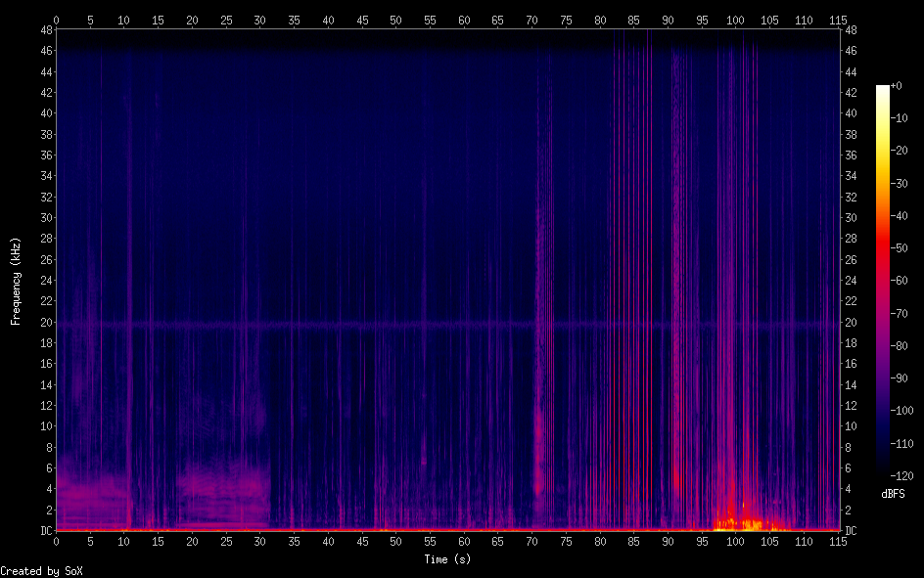924x578 pixels.
Task: Select the 100 second mark on top time axis
Action: (735, 20)
